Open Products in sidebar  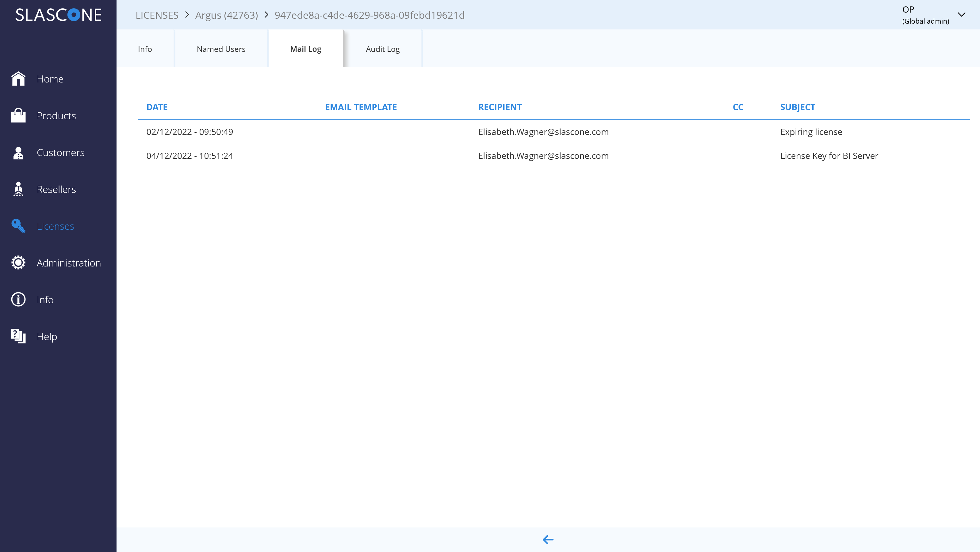[56, 116]
